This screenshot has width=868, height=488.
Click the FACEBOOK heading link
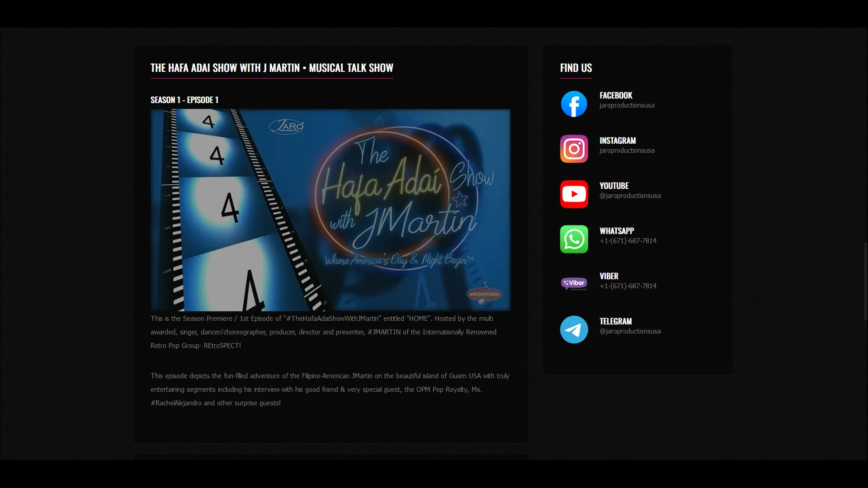616,95
